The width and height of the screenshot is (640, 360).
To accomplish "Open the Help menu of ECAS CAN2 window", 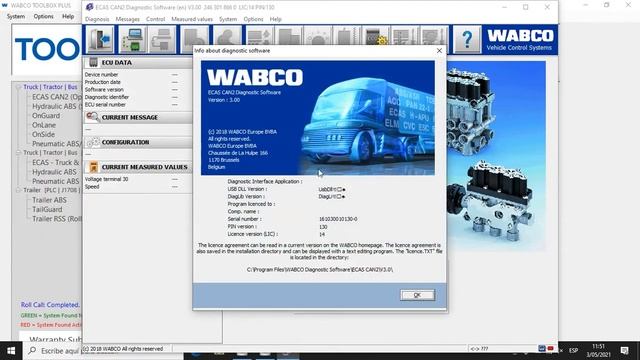I will pos(276,19).
